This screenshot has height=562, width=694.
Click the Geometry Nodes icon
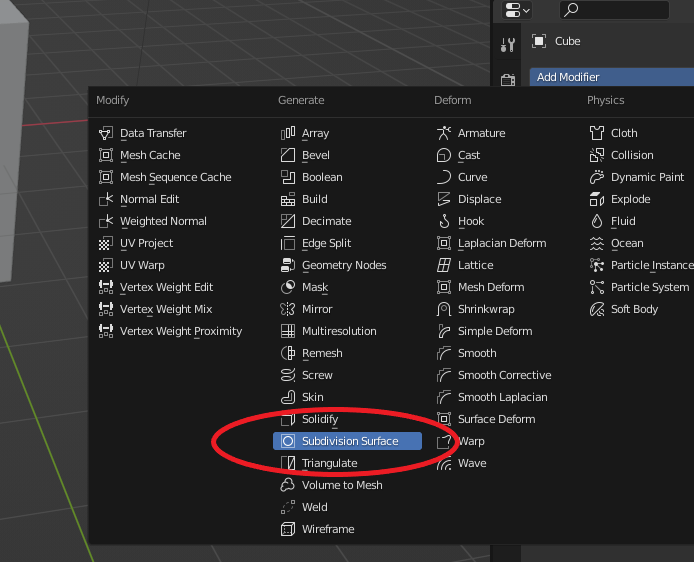coord(288,265)
